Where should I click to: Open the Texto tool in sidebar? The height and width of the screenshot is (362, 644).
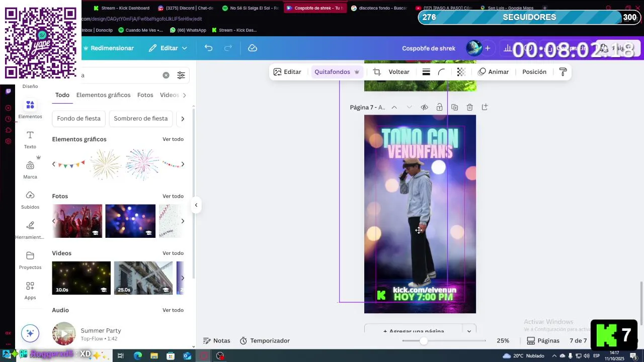coord(30,140)
